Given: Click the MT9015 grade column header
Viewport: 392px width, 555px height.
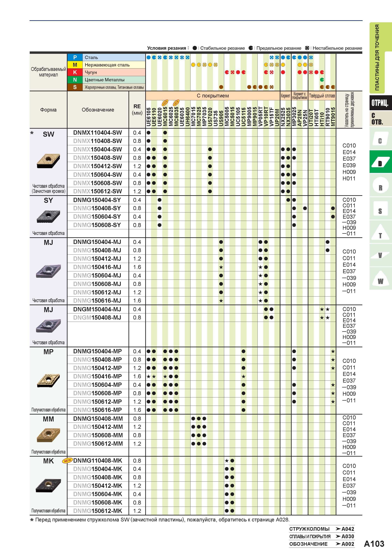Looking at the screenshot, I should tap(333, 117).
